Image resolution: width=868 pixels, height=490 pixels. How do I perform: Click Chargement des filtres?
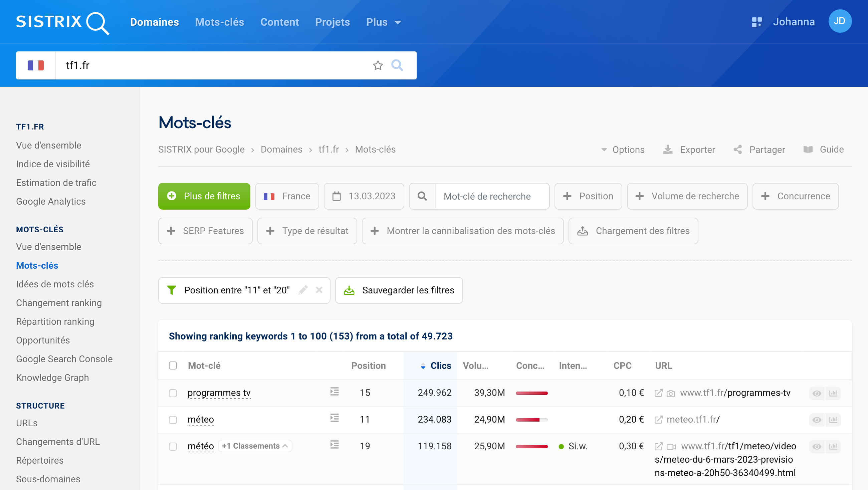[633, 231]
